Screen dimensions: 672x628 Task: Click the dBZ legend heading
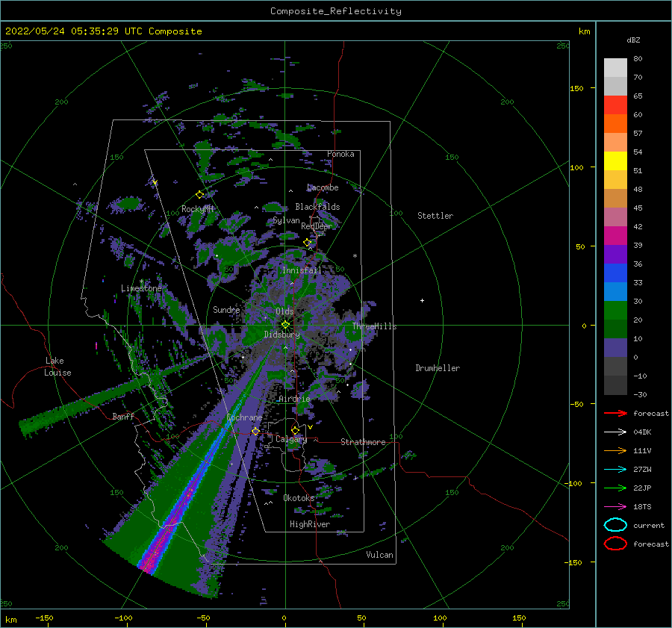click(x=633, y=40)
